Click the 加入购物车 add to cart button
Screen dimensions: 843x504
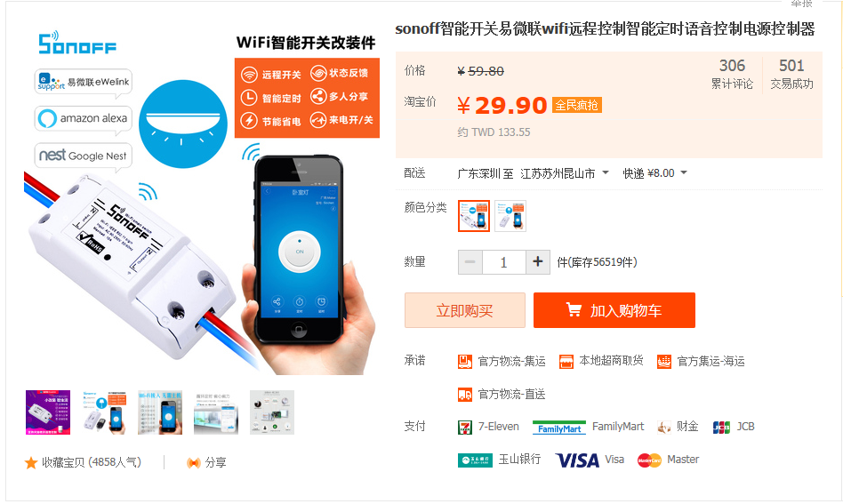tap(614, 310)
